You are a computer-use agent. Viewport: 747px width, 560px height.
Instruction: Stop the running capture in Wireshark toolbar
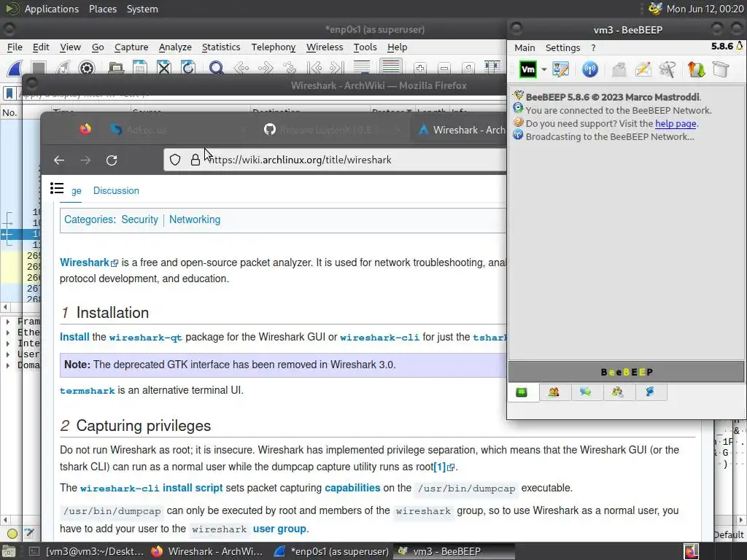click(39, 68)
